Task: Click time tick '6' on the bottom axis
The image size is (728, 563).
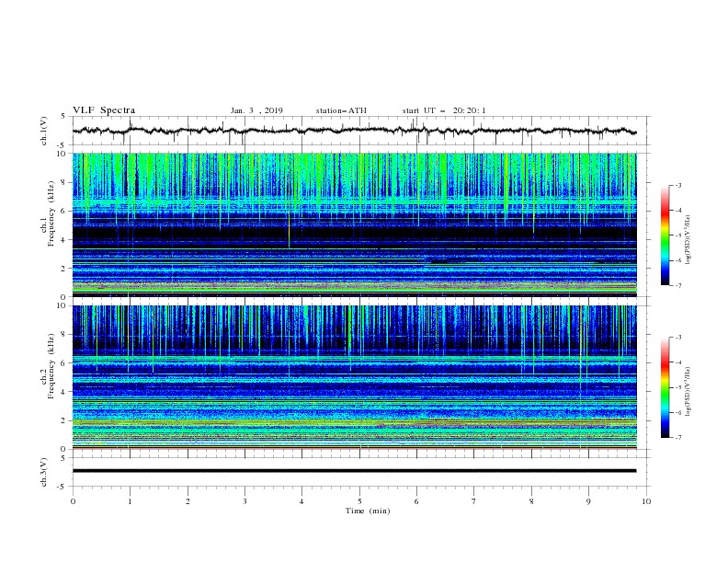Action: point(416,501)
